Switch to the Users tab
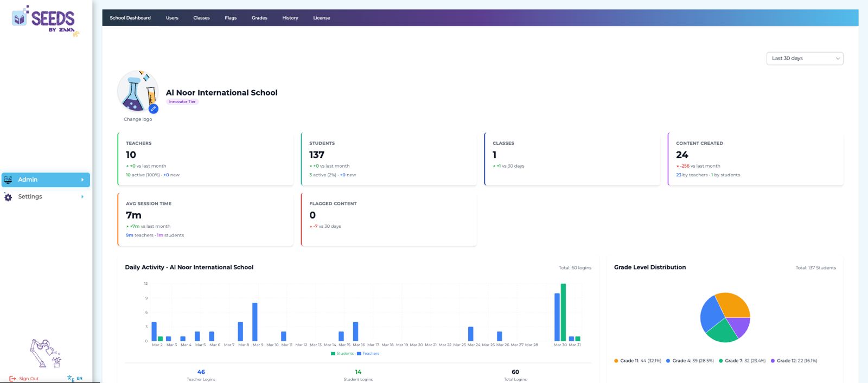Viewport: 868px width, 383px height. [x=172, y=18]
